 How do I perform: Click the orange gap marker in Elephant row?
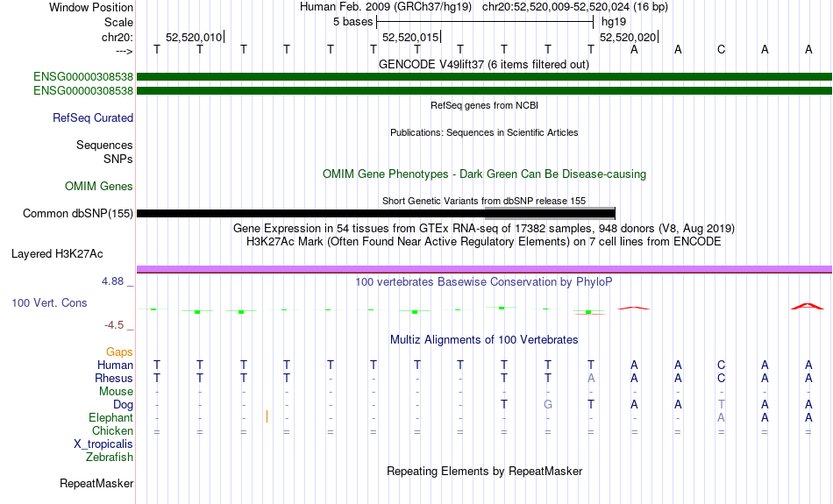(x=267, y=416)
